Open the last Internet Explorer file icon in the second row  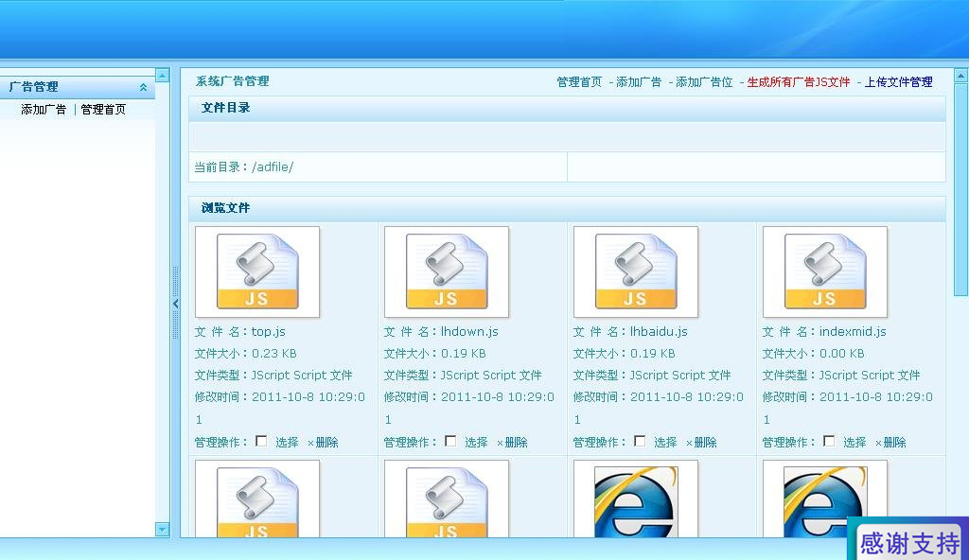pyautogui.click(x=825, y=499)
